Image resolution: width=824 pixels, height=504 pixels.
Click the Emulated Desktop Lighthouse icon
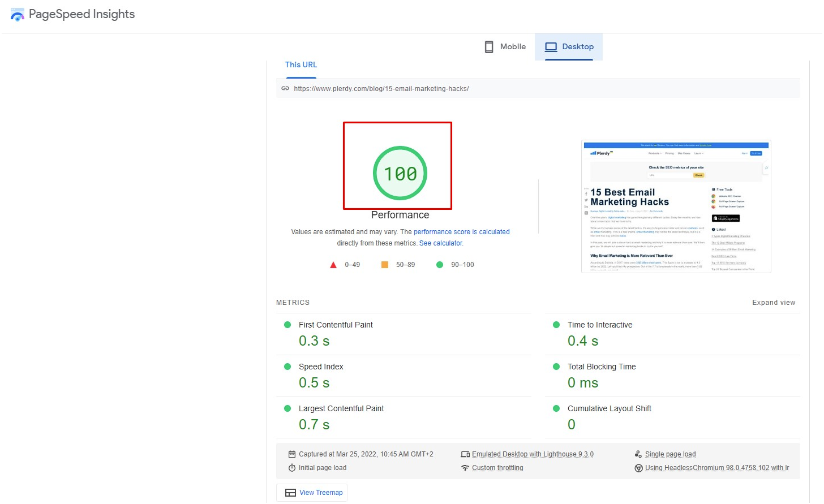465,454
